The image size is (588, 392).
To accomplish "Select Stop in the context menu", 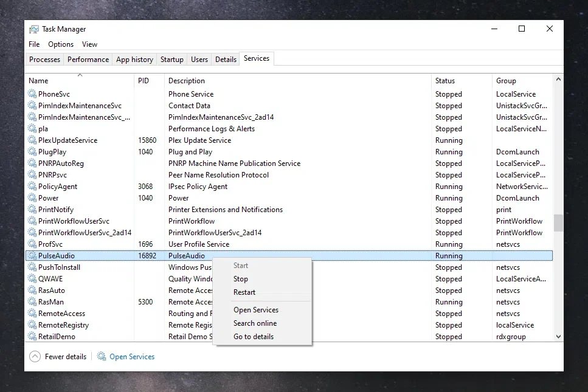I will (241, 279).
